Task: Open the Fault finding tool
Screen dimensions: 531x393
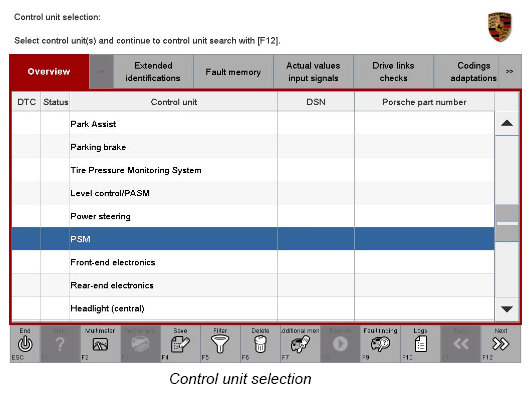Action: (x=380, y=344)
